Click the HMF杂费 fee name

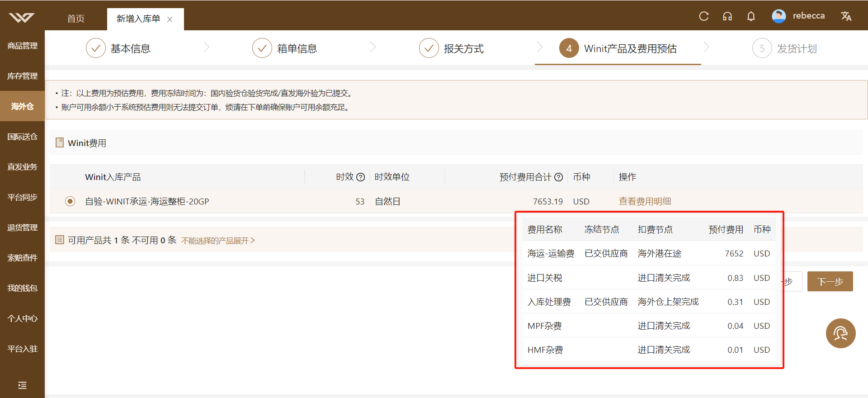point(545,350)
